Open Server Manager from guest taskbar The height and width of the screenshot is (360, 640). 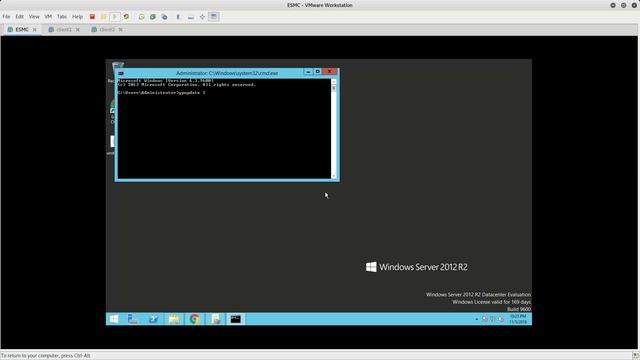coord(133,319)
